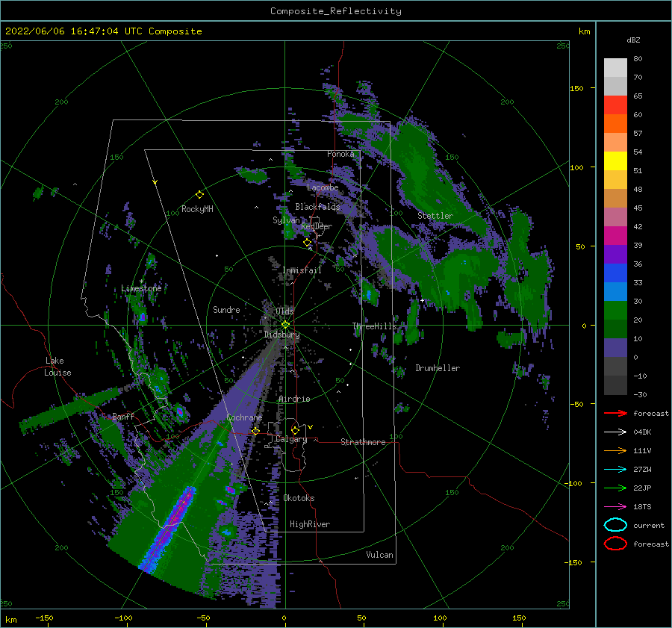Select the Olds town label

[x=284, y=311]
